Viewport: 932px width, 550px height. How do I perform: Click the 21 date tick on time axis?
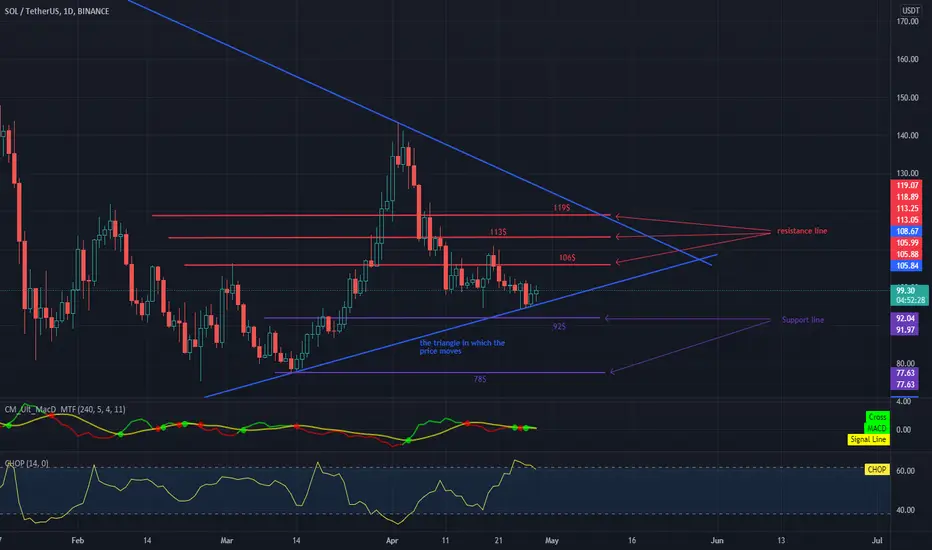[498, 540]
